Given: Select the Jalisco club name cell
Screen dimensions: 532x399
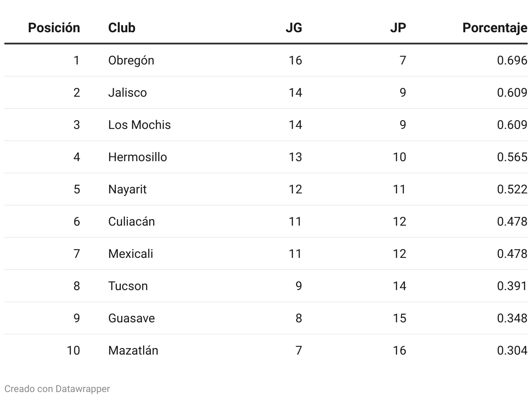Looking at the screenshot, I should pyautogui.click(x=127, y=92).
